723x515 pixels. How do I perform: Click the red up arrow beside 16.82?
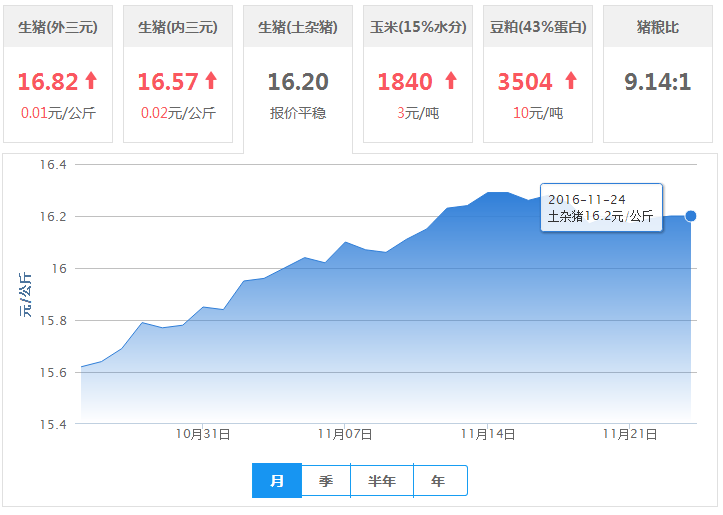click(92, 81)
